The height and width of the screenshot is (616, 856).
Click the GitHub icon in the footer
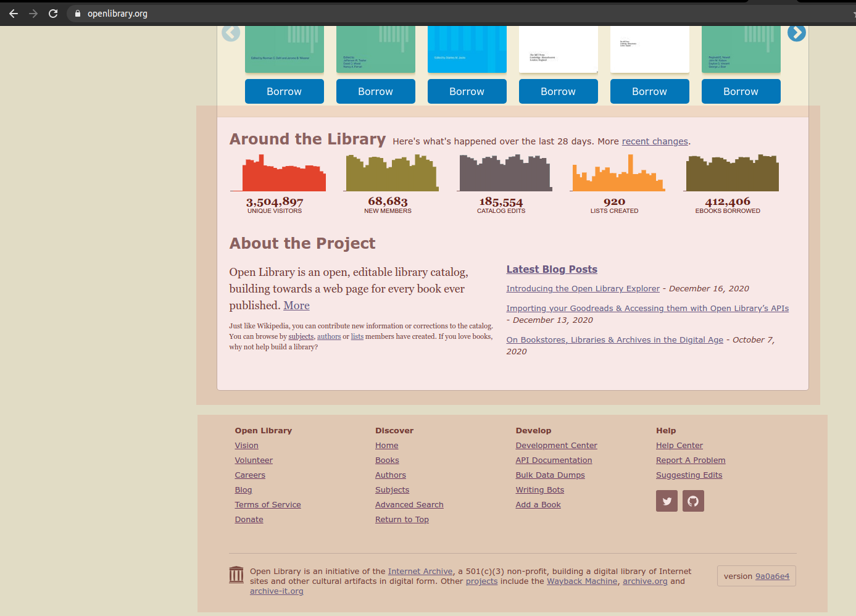tap(693, 501)
